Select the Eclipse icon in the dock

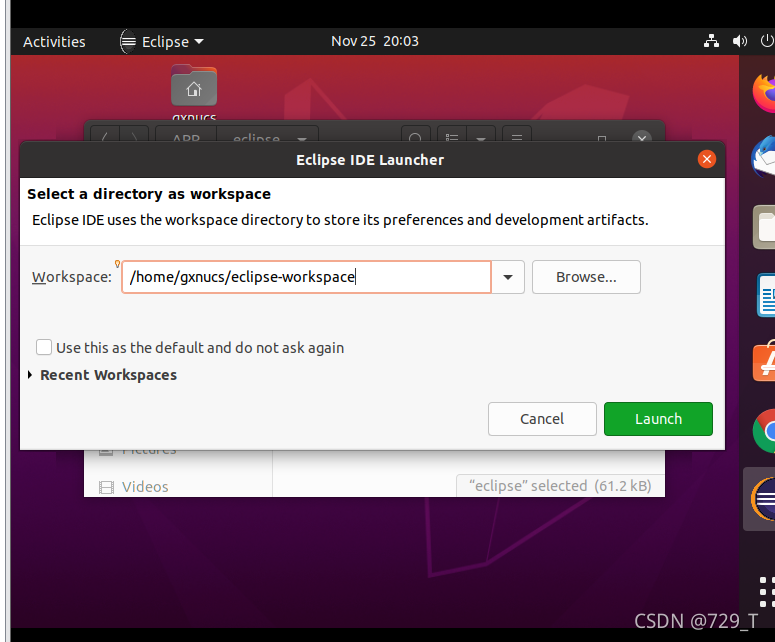pyautogui.click(x=763, y=499)
